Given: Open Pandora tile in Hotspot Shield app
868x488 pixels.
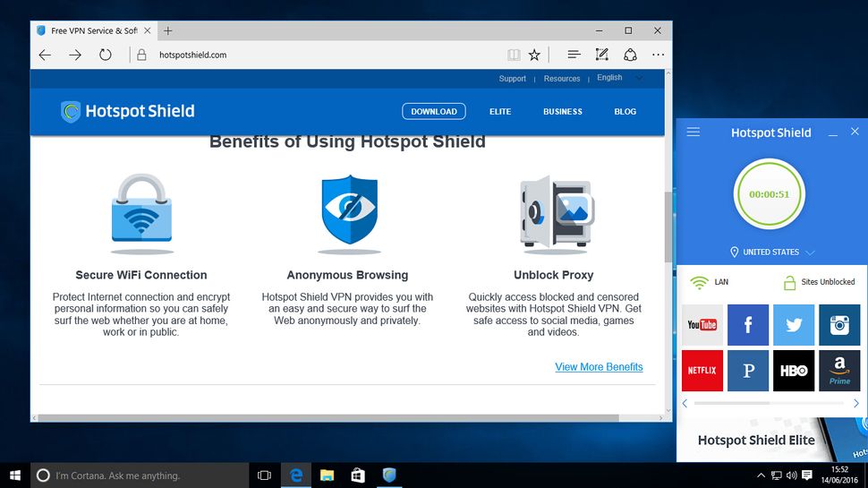Looking at the screenshot, I should coord(748,371).
